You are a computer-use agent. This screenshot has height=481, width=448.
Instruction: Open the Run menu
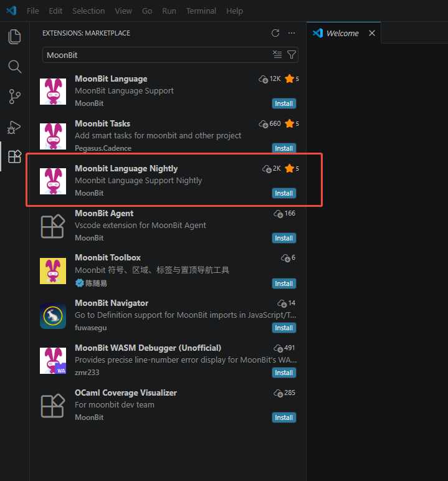click(169, 11)
